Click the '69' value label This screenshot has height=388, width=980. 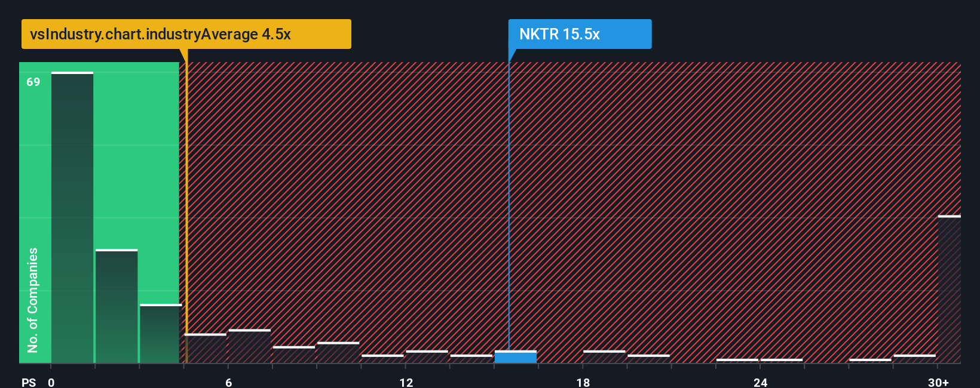click(x=33, y=82)
